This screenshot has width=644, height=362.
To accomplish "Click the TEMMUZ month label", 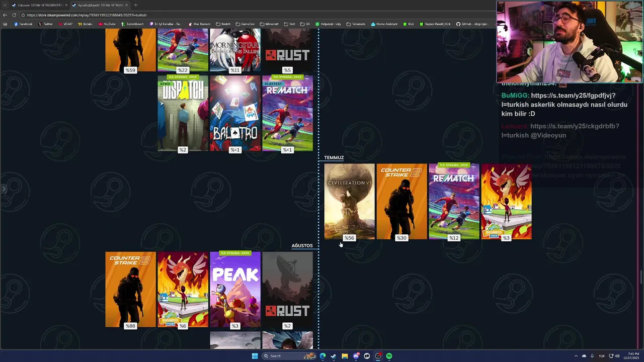I will click(334, 157).
